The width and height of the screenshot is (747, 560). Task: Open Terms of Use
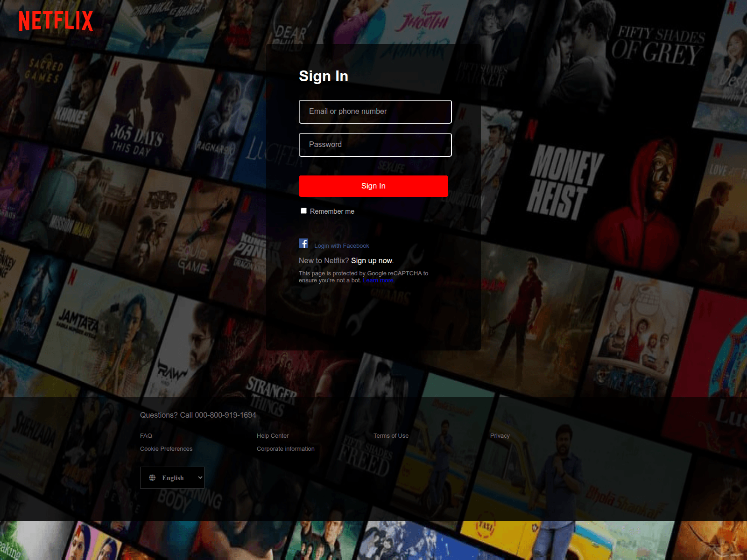[x=391, y=435]
